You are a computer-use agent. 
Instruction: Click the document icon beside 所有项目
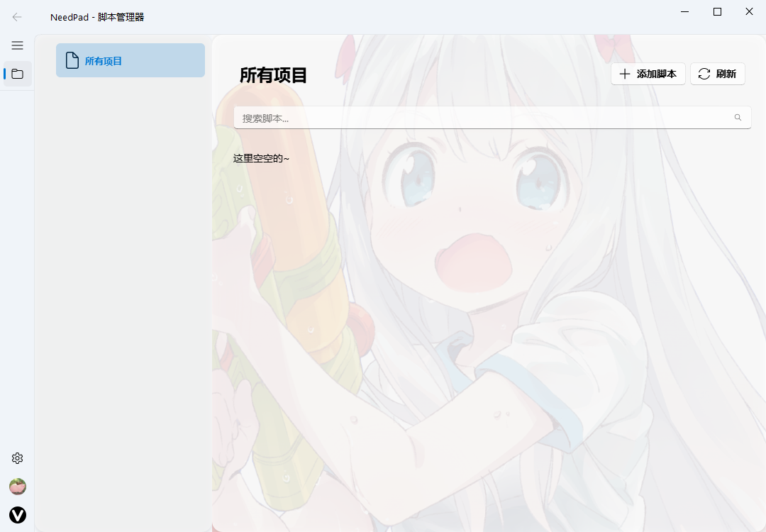pyautogui.click(x=72, y=60)
